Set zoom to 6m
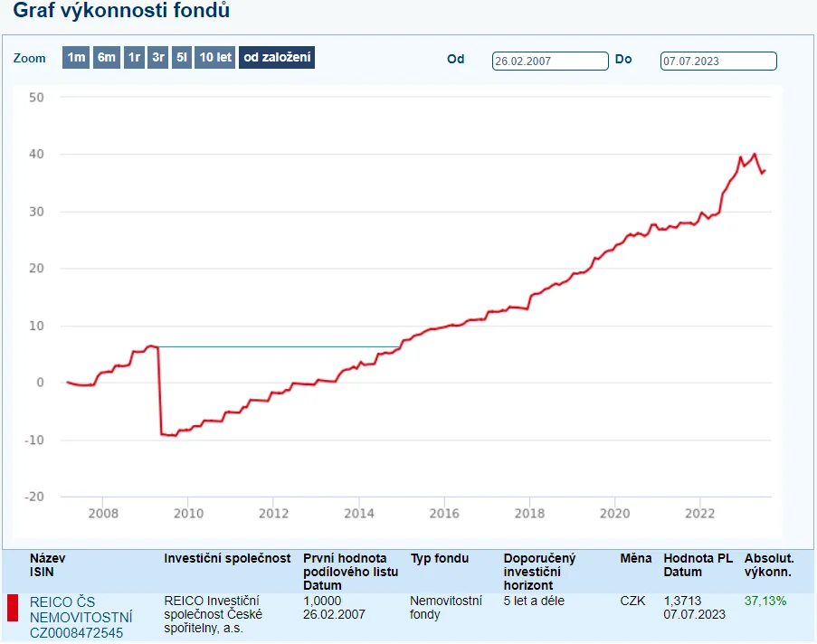Screen dimensions: 817x644 click(x=107, y=57)
